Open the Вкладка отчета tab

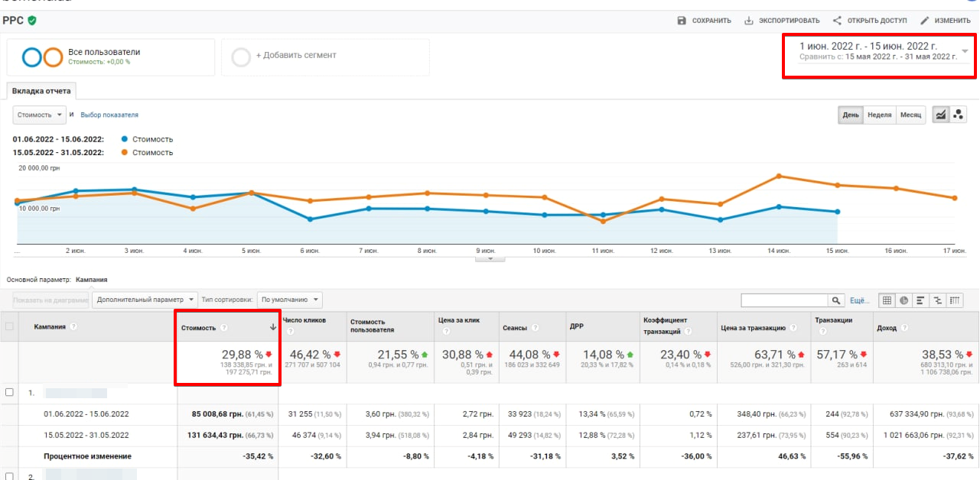(41, 91)
